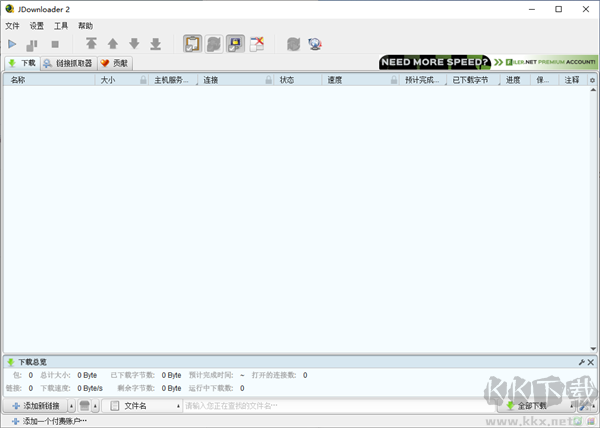
Task: Click the 添加新链接 button
Action: coord(35,406)
